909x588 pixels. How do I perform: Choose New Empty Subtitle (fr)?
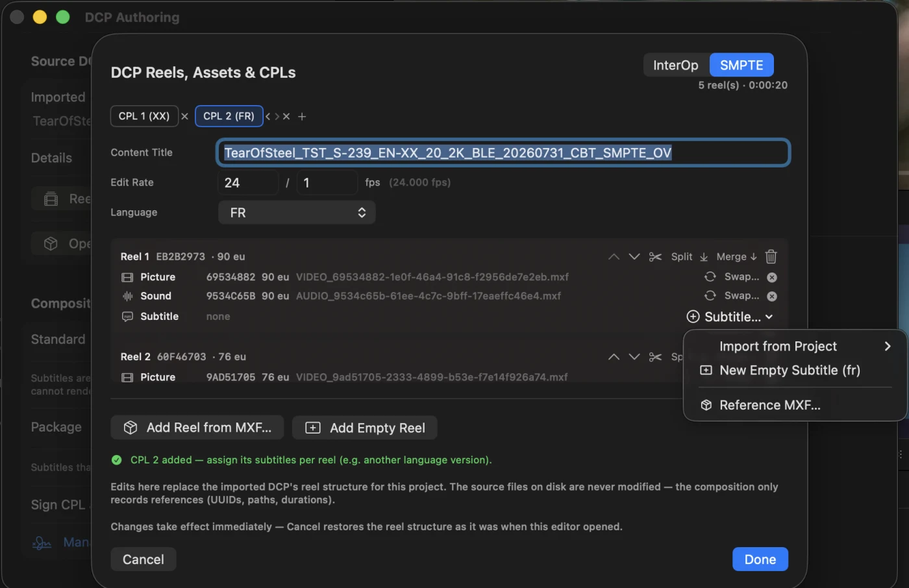795,371
